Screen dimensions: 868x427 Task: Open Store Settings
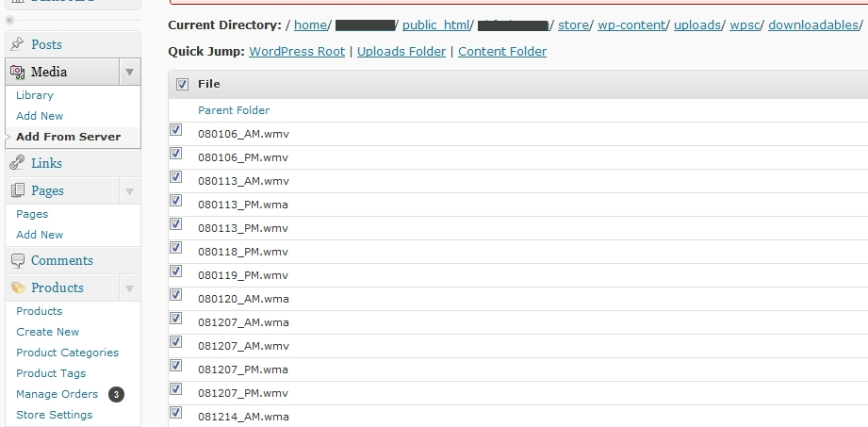(55, 415)
